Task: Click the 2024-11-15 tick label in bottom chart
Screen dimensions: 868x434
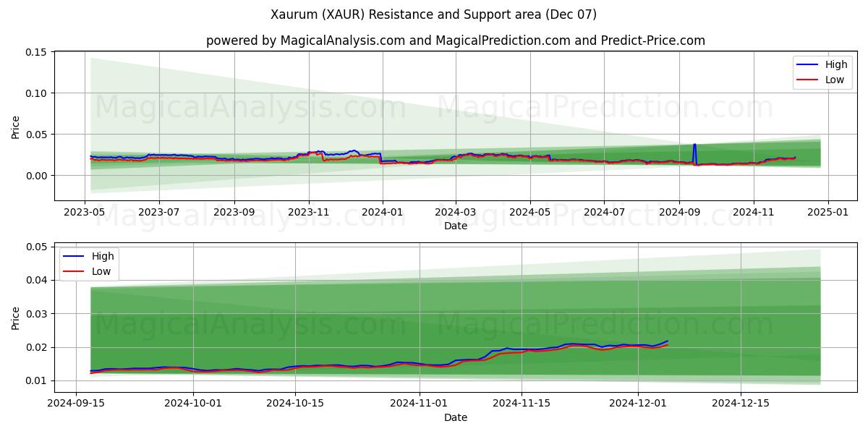Action: click(521, 404)
